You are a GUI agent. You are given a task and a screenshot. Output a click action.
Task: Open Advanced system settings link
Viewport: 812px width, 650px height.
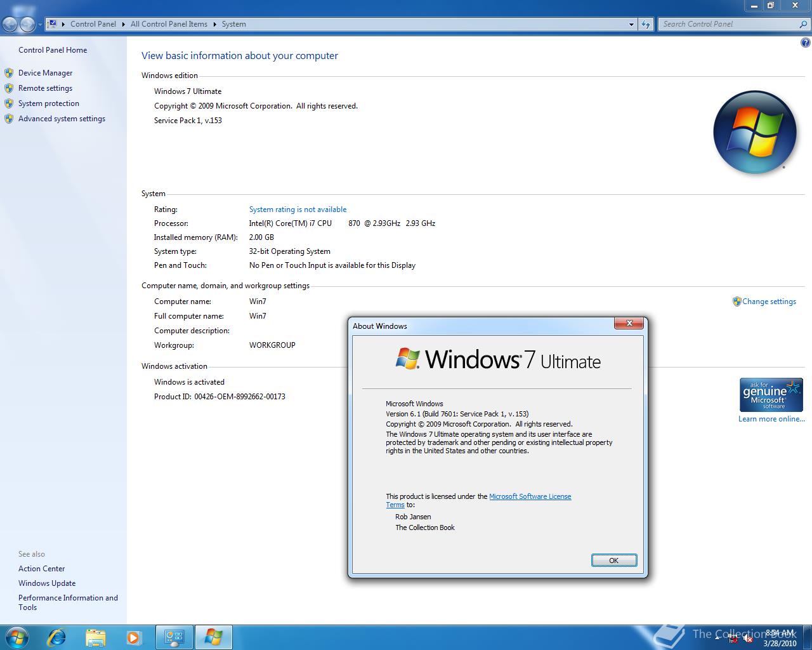(x=62, y=119)
